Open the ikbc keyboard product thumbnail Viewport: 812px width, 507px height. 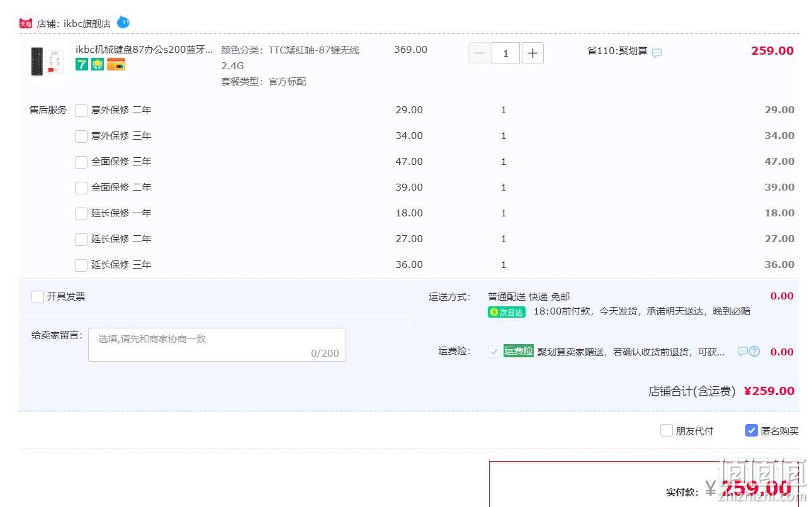[x=48, y=62]
